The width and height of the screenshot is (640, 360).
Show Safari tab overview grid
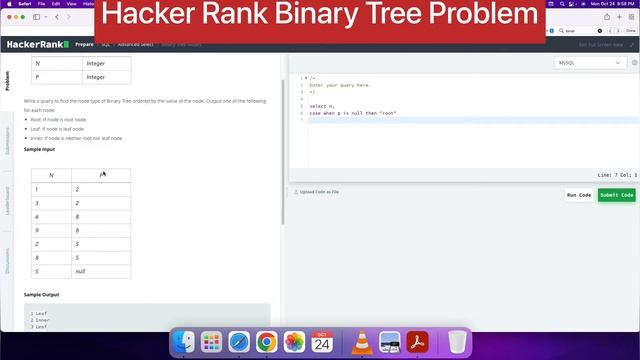click(x=631, y=17)
